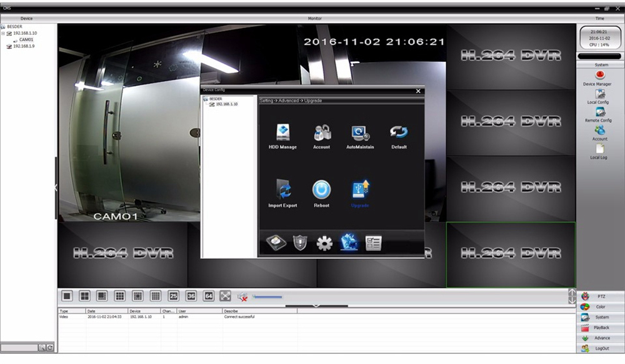Collapse the log panel down arrow
This screenshot has height=364, width=625.
[x=316, y=306]
